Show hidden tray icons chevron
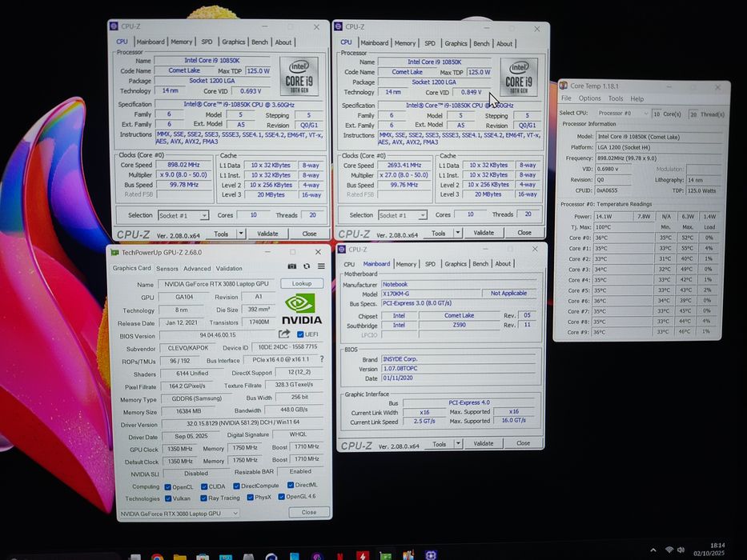Image resolution: width=747 pixels, height=560 pixels. point(653,550)
